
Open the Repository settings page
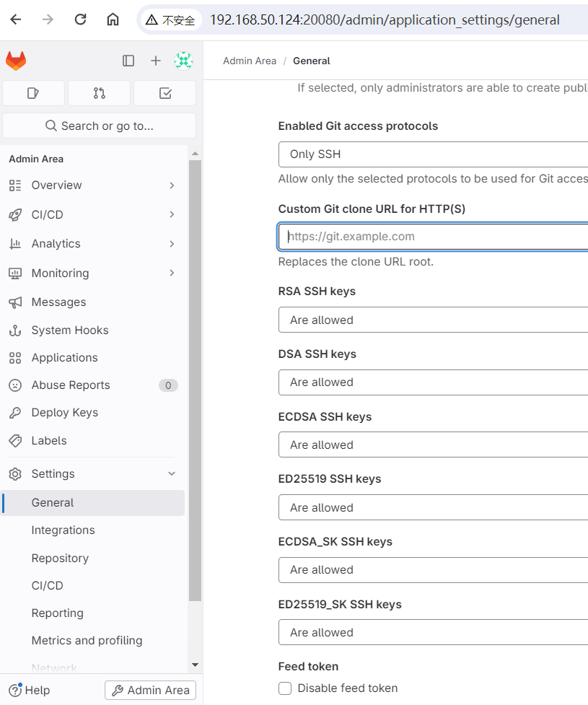tap(60, 558)
